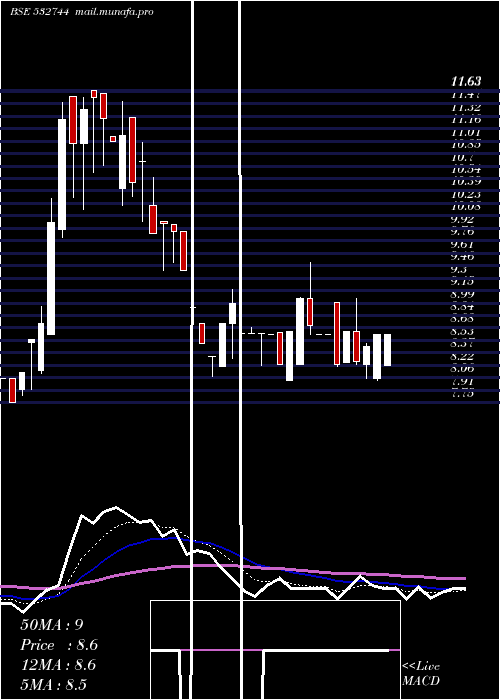
Task: Click the 11.32 price axis label
Action: coord(466,108)
